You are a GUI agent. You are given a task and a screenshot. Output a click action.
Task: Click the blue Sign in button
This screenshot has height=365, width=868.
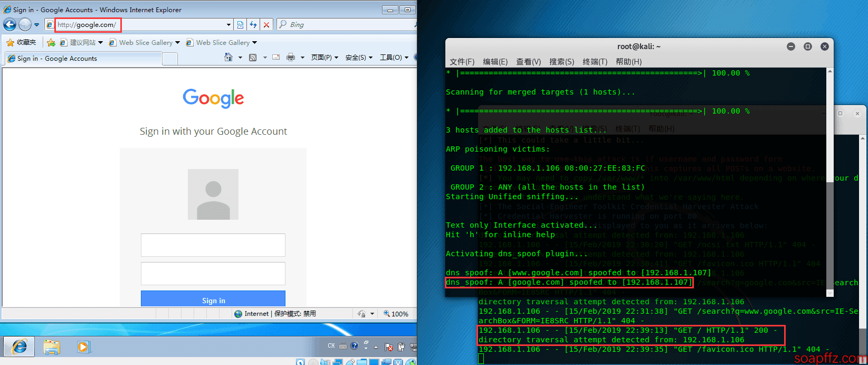pos(213,298)
